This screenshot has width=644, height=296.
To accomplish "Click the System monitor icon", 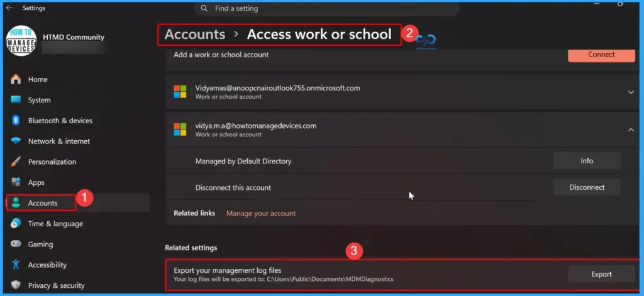I will click(16, 100).
